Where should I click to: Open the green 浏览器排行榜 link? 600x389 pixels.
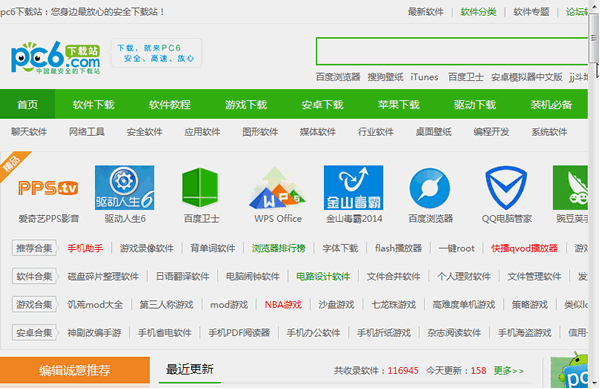(279, 248)
